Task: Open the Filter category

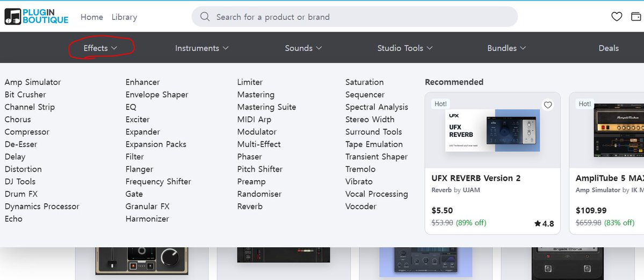Action: click(134, 157)
